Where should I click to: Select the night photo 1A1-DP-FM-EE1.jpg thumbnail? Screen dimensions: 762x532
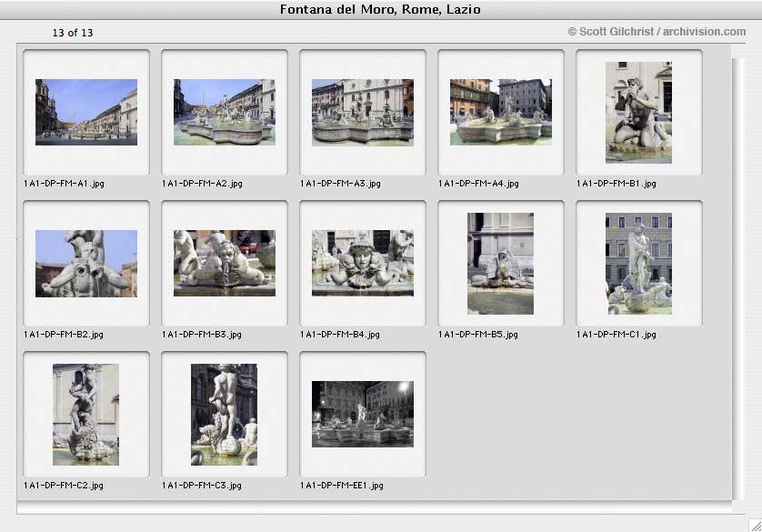pyautogui.click(x=363, y=414)
